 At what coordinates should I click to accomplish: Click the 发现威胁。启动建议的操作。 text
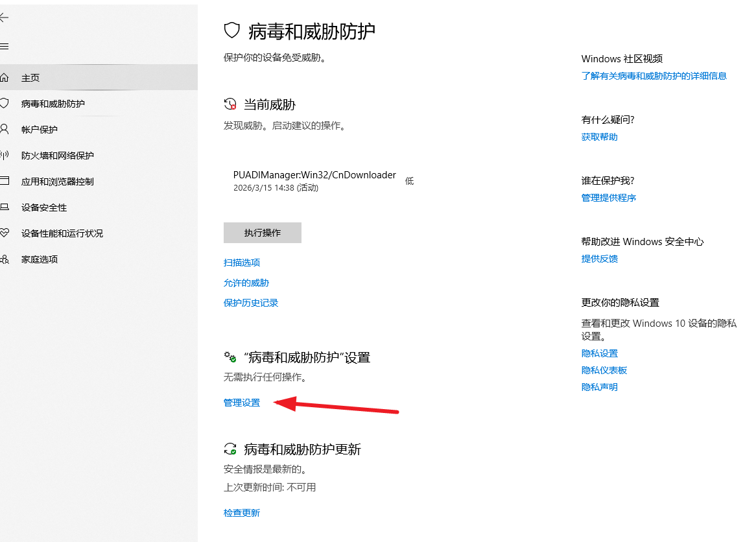(285, 126)
